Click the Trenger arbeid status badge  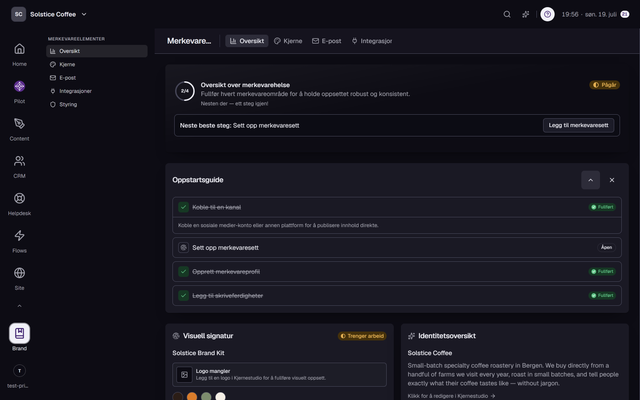pos(362,336)
